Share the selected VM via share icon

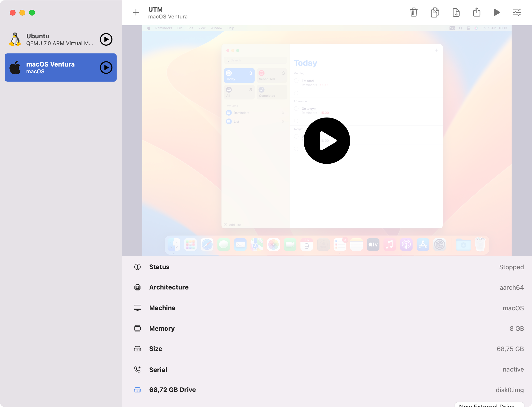(x=477, y=12)
